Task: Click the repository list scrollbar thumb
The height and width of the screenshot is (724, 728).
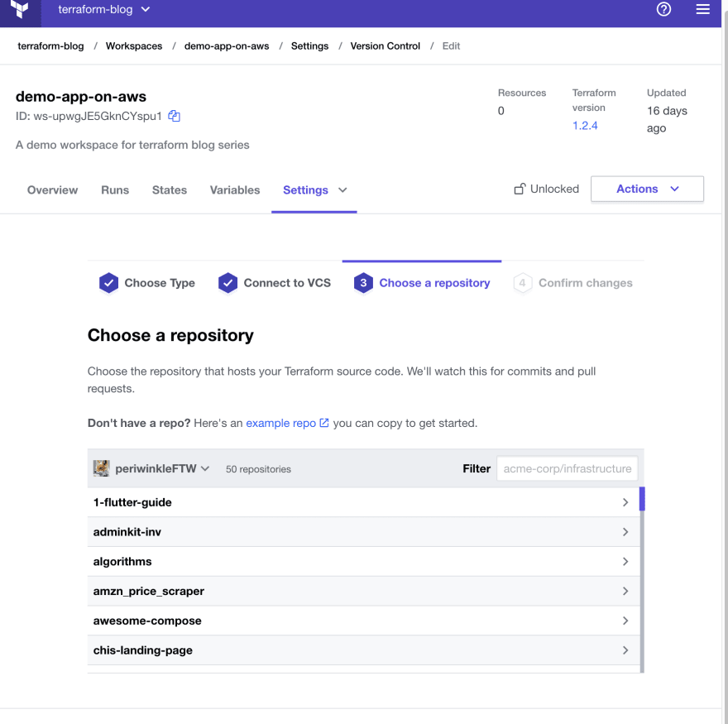Action: pyautogui.click(x=642, y=499)
